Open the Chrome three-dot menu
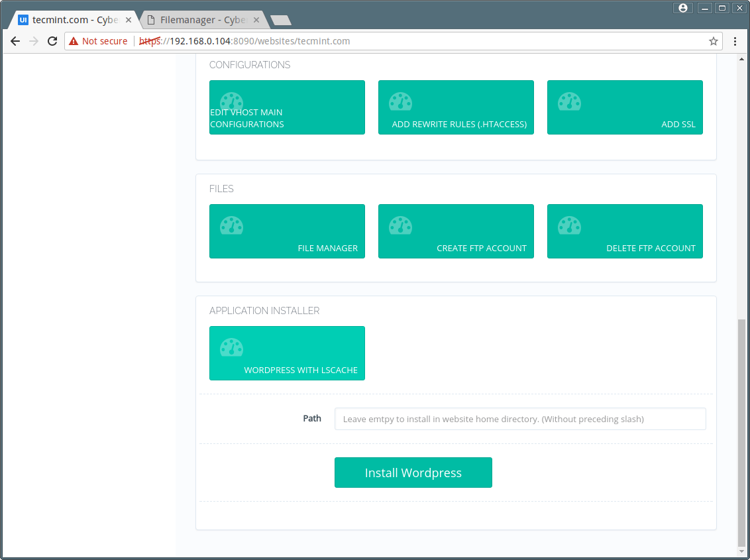Image resolution: width=750 pixels, height=560 pixels. tap(735, 41)
